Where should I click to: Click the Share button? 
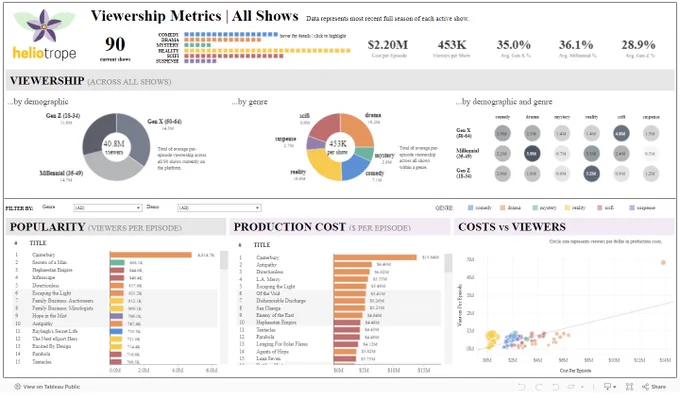click(654, 387)
